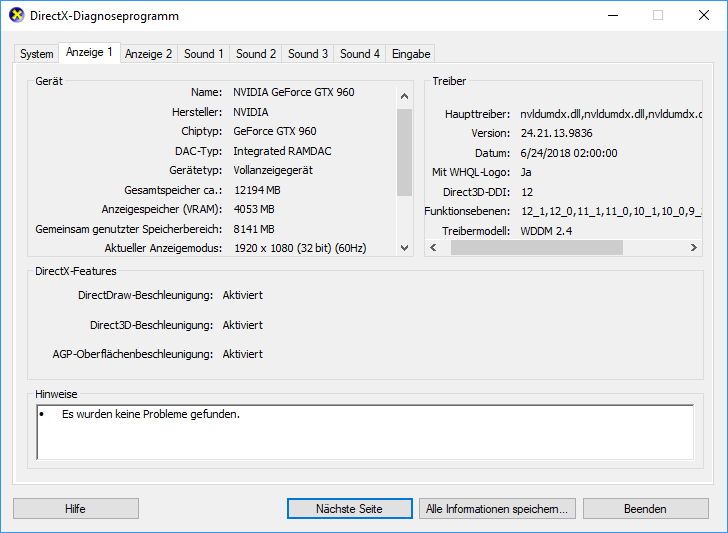Click the Gerät vertical scrollbar thumb

(404, 153)
